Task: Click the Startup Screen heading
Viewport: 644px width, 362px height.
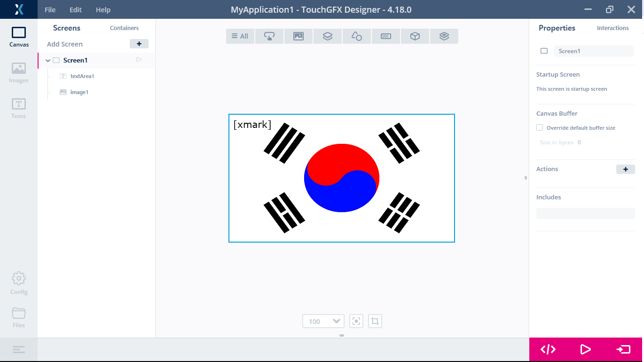Action: [x=558, y=74]
